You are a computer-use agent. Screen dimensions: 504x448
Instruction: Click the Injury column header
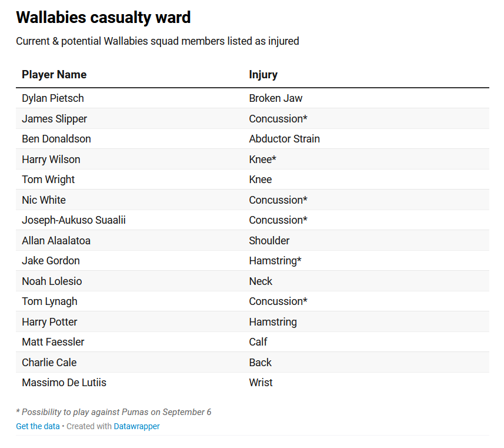(x=263, y=75)
